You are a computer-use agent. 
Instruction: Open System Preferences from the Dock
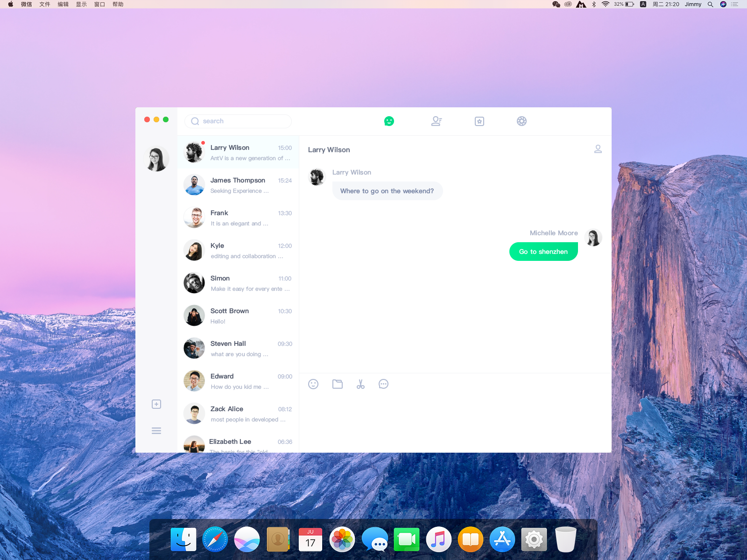534,539
